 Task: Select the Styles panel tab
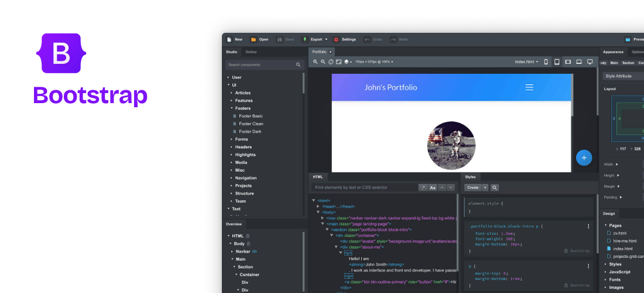click(470, 177)
